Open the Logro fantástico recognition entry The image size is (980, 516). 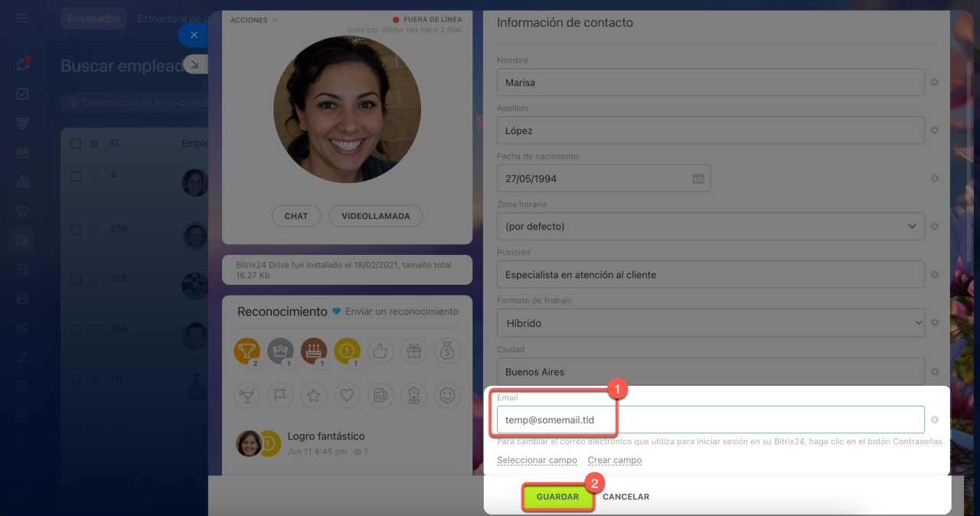[x=326, y=436]
